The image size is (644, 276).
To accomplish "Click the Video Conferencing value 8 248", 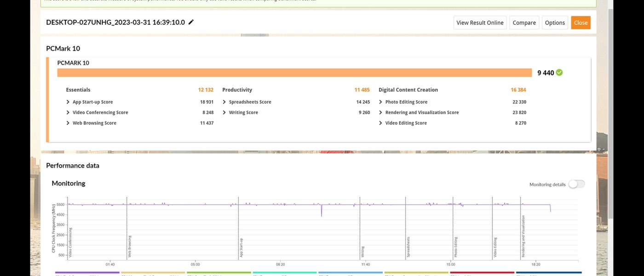I will pyautogui.click(x=208, y=112).
